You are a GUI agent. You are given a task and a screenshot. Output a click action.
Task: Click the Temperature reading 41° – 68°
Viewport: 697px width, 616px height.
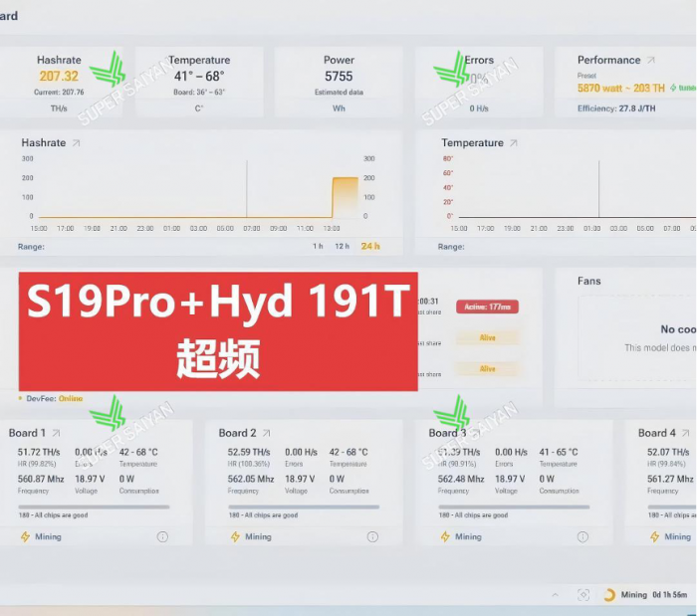(x=199, y=76)
